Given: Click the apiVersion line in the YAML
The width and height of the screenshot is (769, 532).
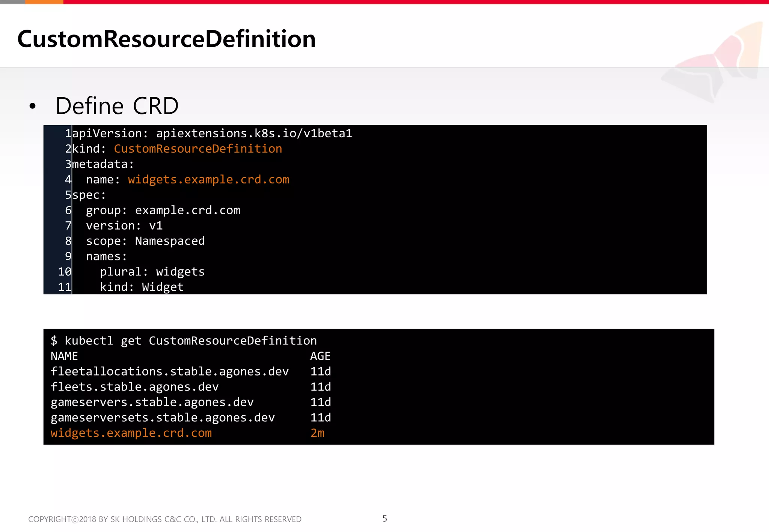Looking at the screenshot, I should tap(212, 134).
